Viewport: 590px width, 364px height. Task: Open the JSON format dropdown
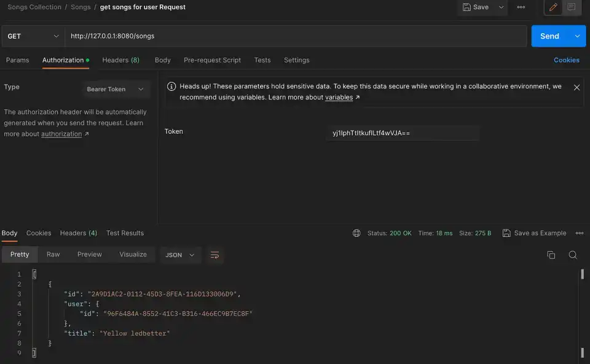179,255
